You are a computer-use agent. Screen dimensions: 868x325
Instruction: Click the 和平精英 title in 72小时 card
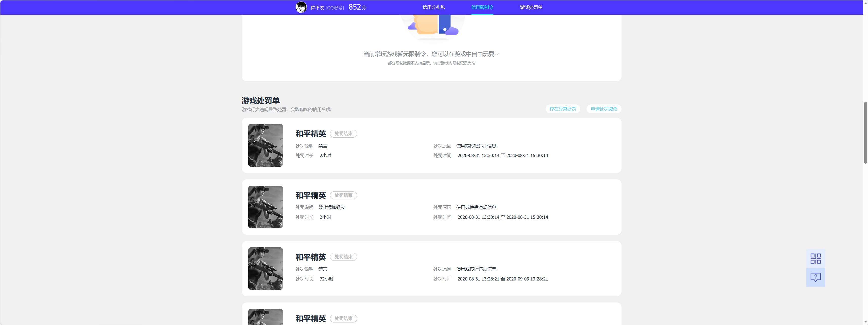[311, 257]
